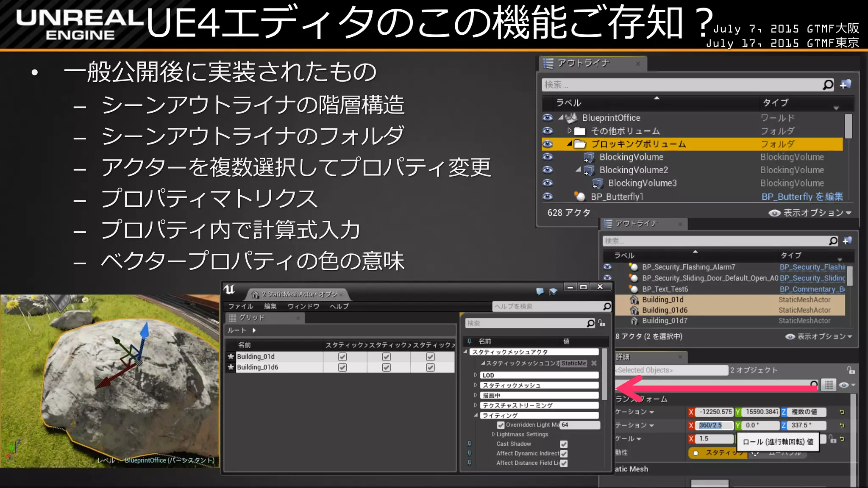Screen dimensions: 868x488
Task: Expand the LOD category
Action: pyautogui.click(x=476, y=375)
